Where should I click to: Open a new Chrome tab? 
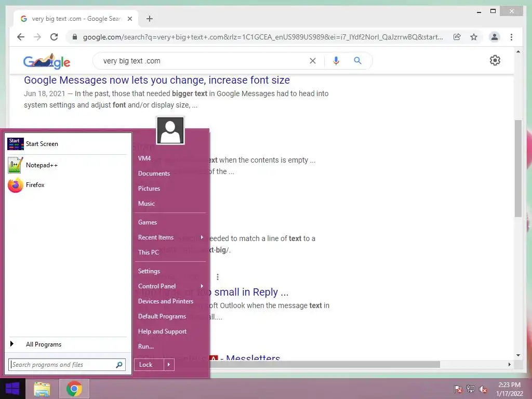coord(150,19)
